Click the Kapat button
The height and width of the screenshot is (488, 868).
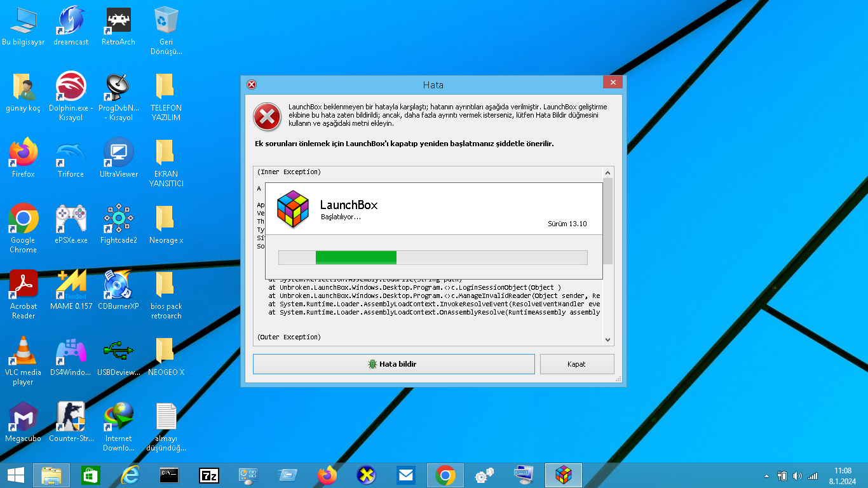[x=577, y=364]
